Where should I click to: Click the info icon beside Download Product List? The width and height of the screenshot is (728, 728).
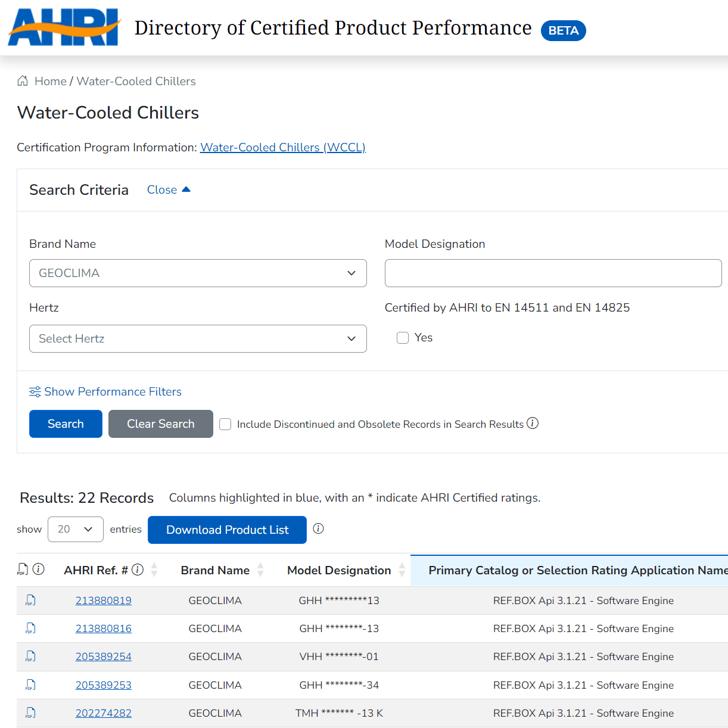[318, 528]
